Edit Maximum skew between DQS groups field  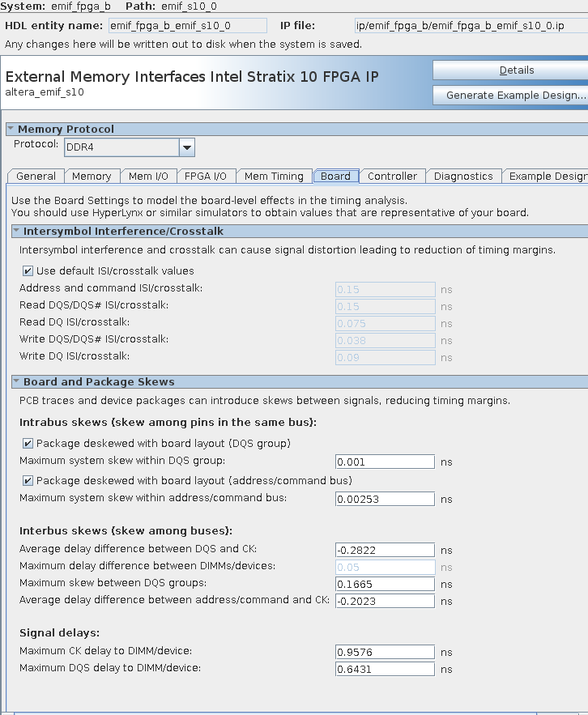385,584
